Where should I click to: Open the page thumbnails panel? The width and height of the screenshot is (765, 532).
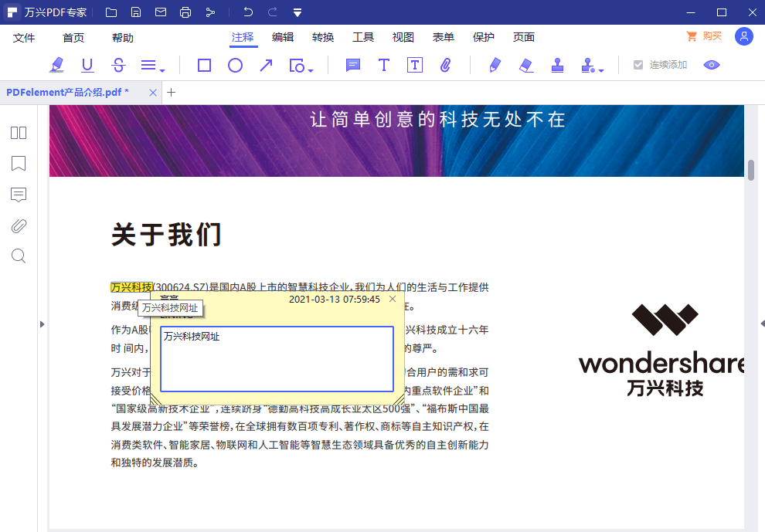[19, 133]
